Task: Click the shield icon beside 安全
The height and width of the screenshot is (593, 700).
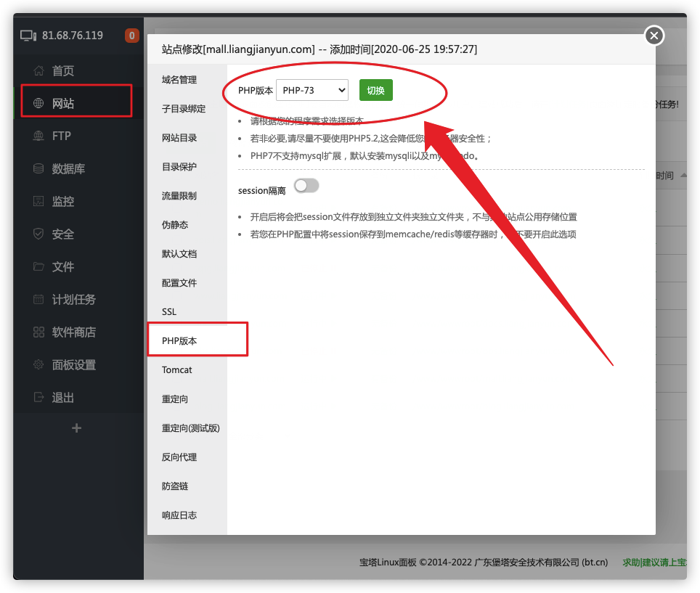Action: tap(38, 234)
